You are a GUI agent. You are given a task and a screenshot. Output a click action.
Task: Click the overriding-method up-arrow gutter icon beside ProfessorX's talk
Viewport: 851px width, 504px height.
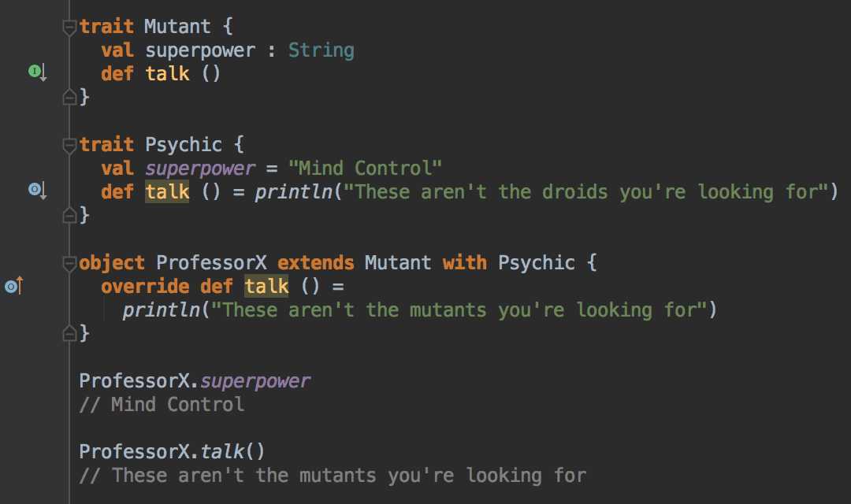tap(13, 287)
